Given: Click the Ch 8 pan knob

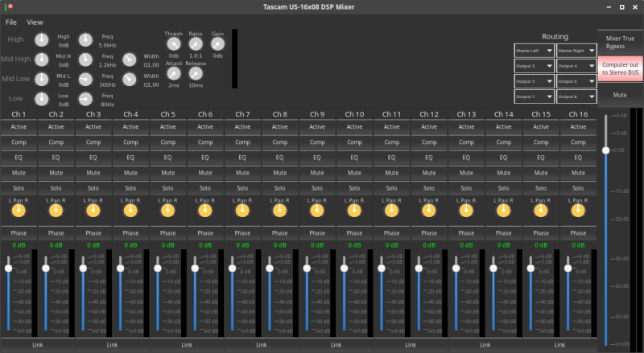Looking at the screenshot, I should [x=279, y=211].
